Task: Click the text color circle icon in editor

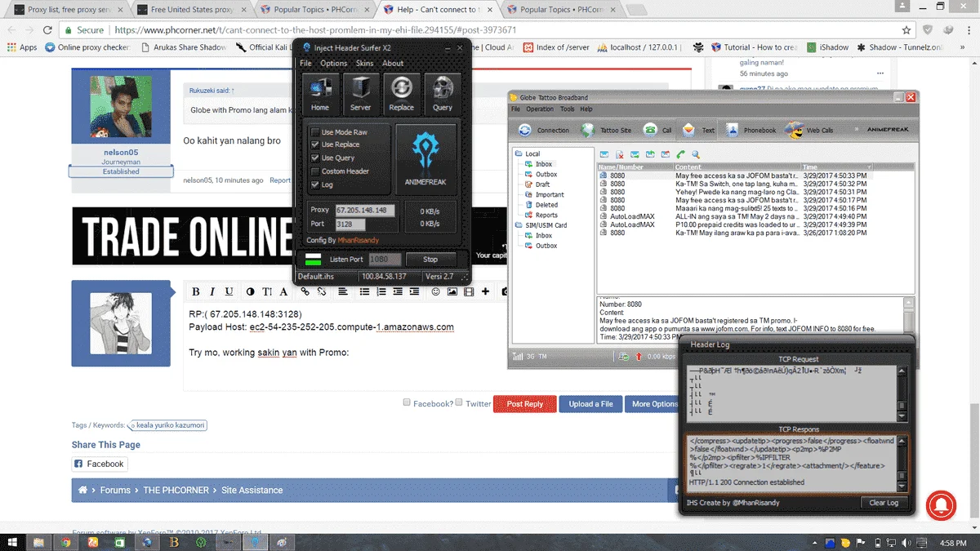Action: [x=250, y=291]
